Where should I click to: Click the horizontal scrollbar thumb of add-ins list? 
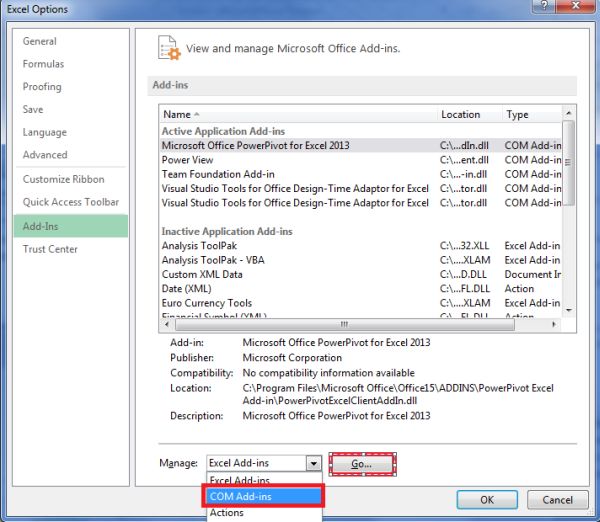click(x=345, y=325)
